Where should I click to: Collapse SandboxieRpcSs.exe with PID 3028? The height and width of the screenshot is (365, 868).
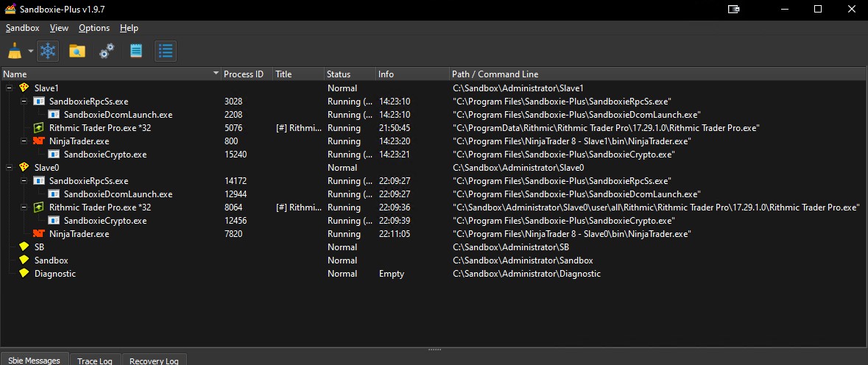point(24,102)
